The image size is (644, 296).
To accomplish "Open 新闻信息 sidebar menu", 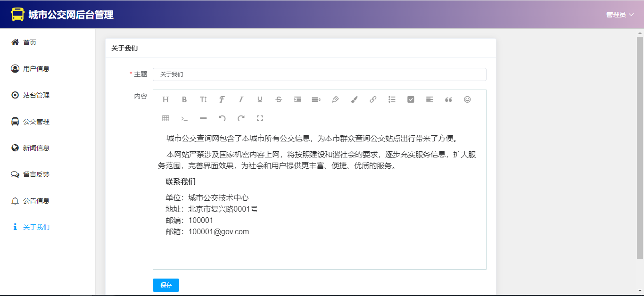I will click(48, 148).
